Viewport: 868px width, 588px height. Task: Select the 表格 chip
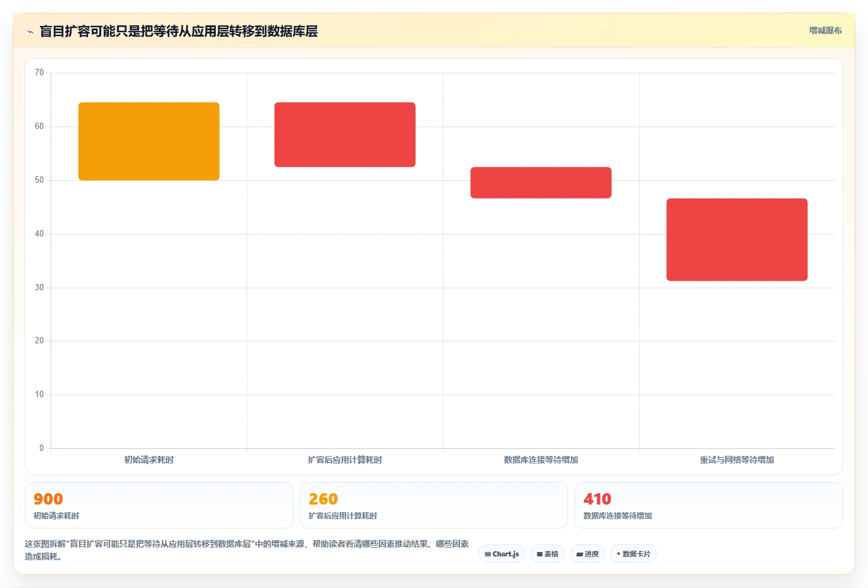(x=548, y=554)
